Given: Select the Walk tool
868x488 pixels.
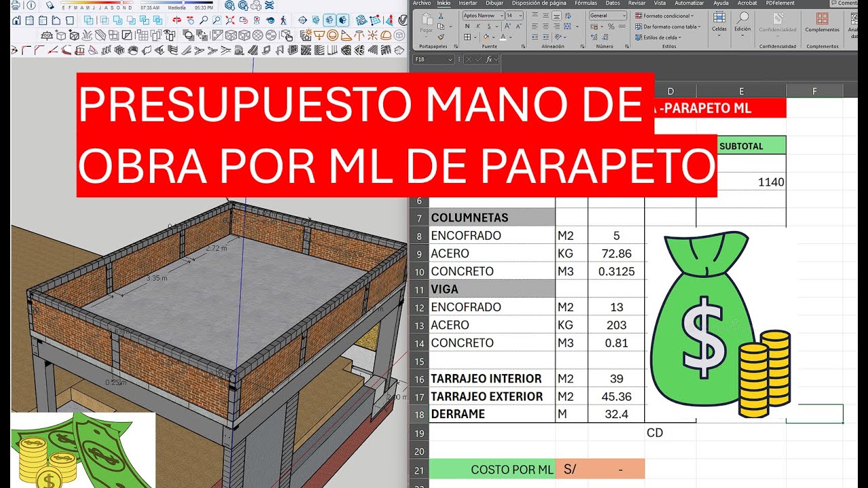Looking at the screenshot, I should click(283, 20).
